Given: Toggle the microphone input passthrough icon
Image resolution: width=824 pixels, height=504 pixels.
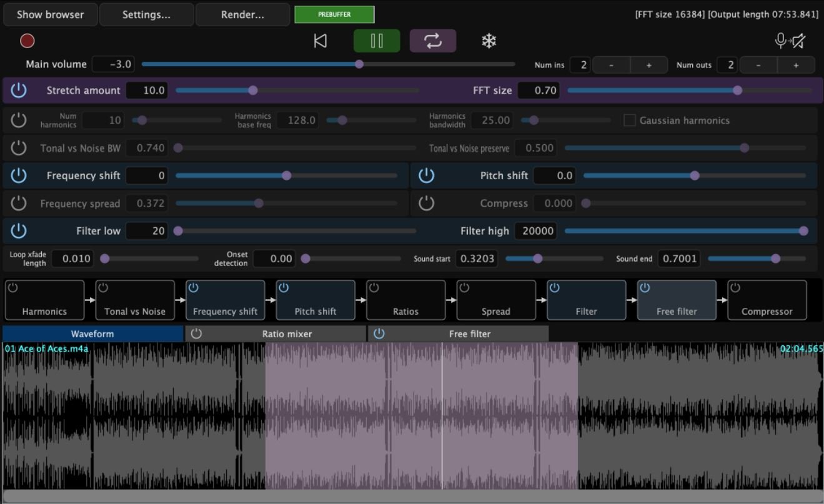Looking at the screenshot, I should click(790, 41).
